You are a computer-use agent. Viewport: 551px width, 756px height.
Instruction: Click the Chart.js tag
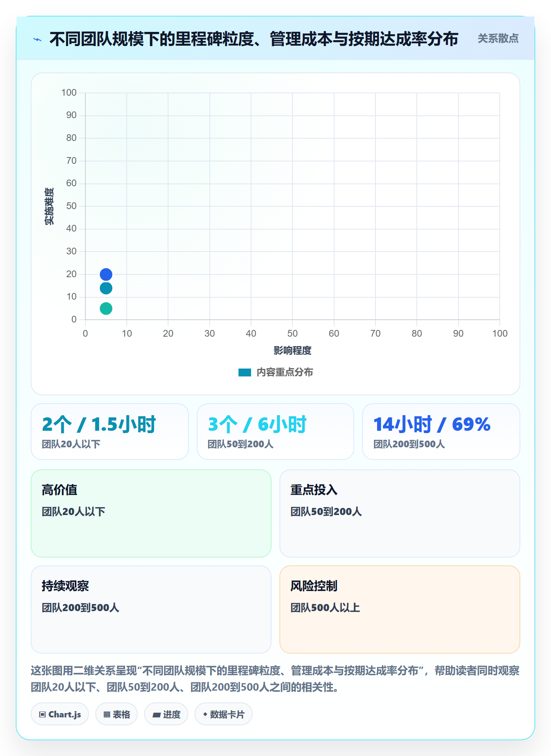point(60,714)
